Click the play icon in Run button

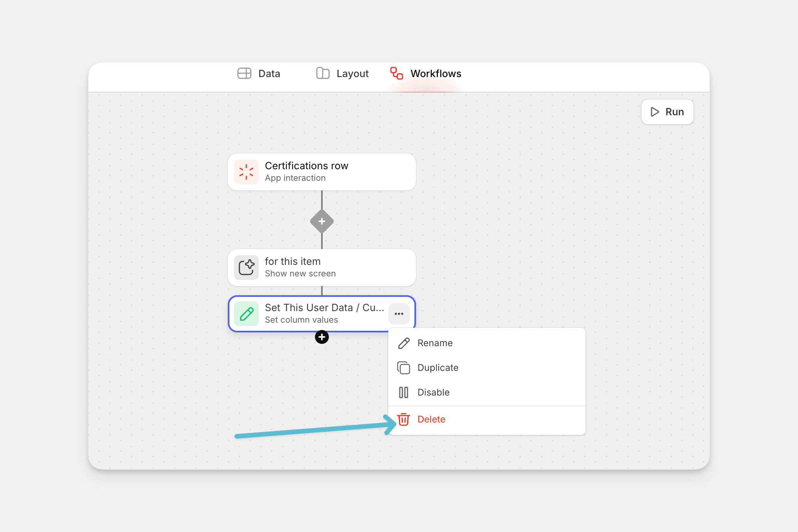click(x=655, y=112)
